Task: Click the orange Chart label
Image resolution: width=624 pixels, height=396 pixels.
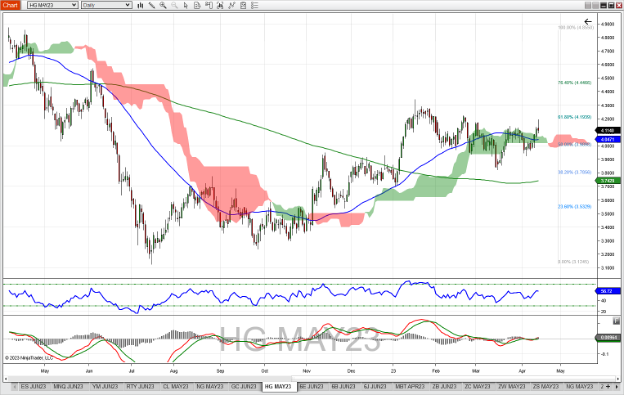Action: (x=10, y=5)
